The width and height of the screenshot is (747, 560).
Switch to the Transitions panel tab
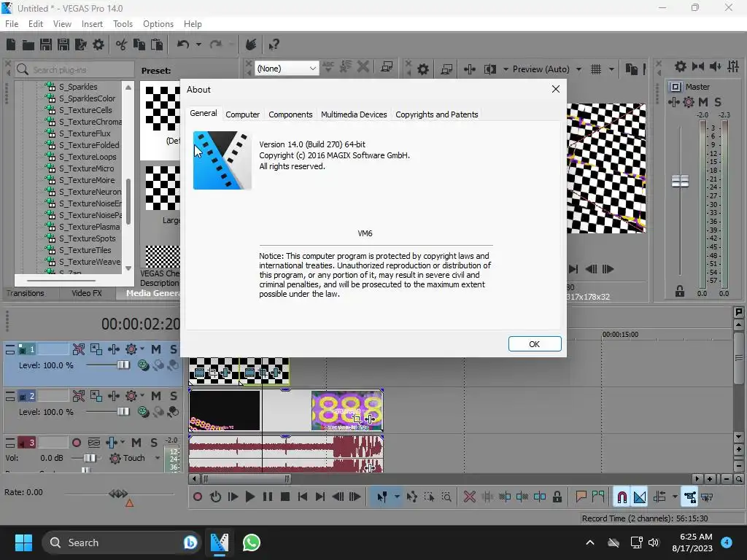click(x=26, y=293)
